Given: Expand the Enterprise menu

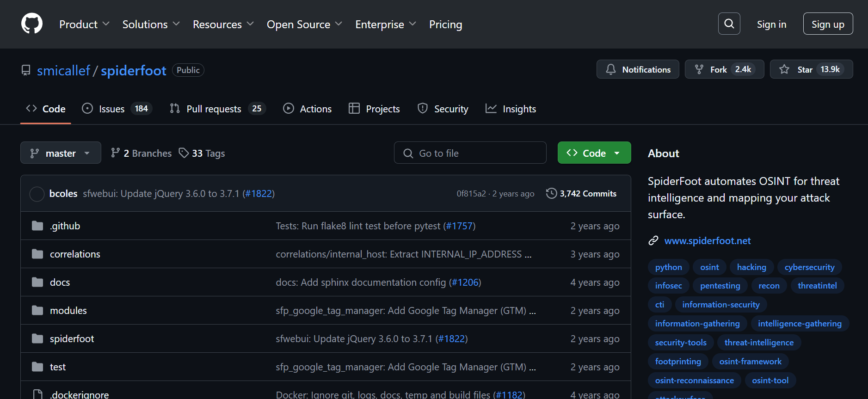Looking at the screenshot, I should (386, 24).
